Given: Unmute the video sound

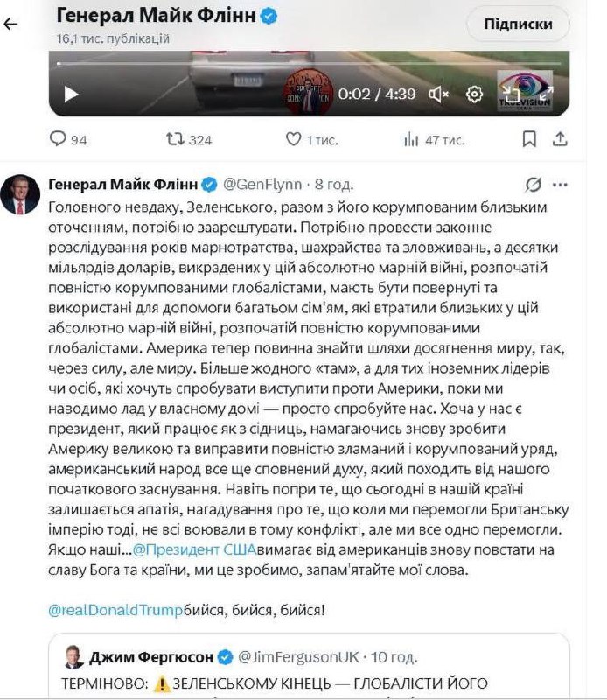Looking at the screenshot, I should point(439,94).
